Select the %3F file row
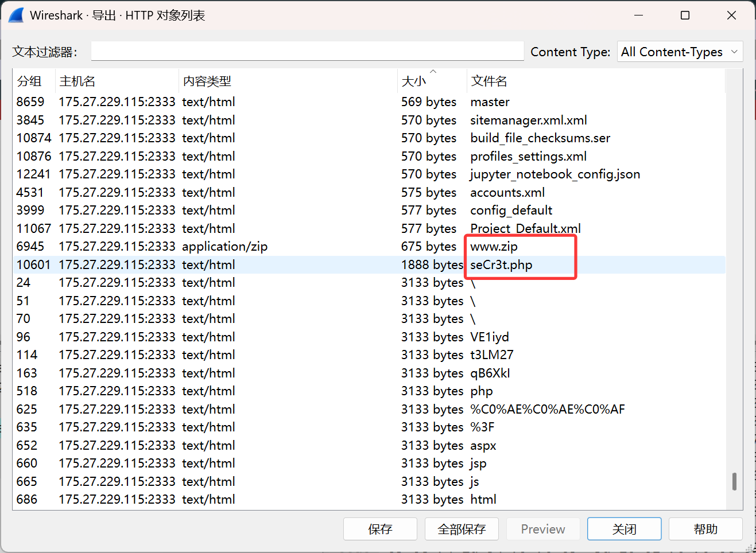The image size is (756, 553). 369,427
